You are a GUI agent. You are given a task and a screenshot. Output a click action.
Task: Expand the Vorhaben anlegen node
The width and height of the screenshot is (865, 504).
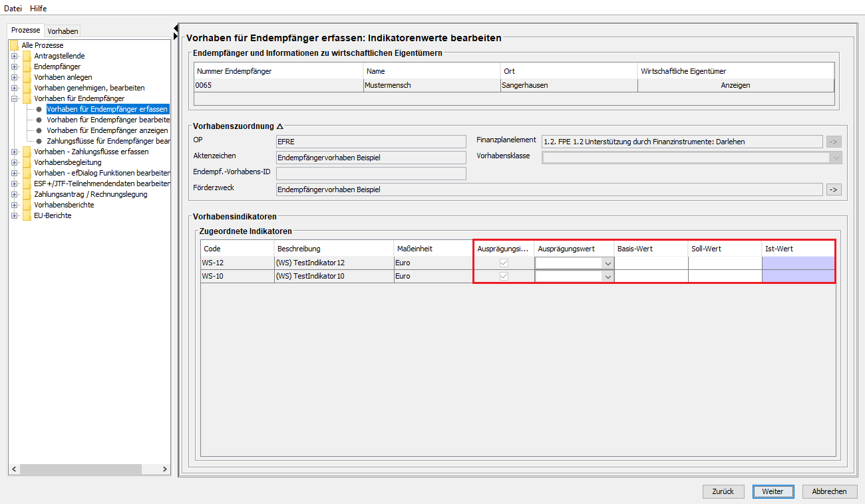click(14, 77)
